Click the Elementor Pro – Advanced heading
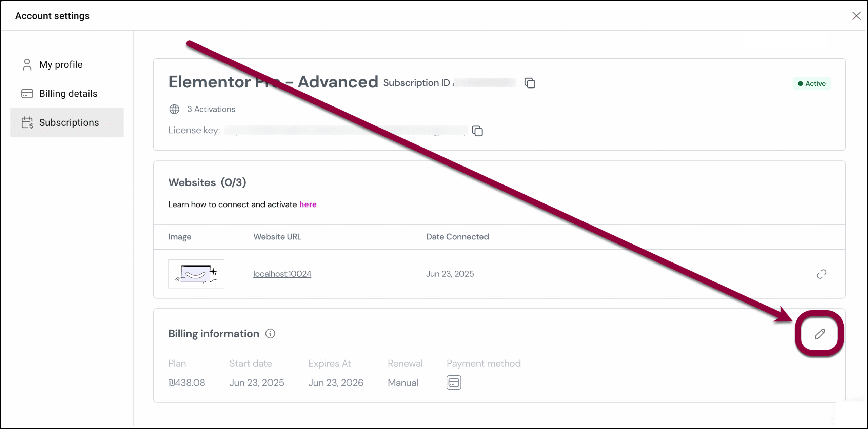868x429 pixels. [x=273, y=82]
